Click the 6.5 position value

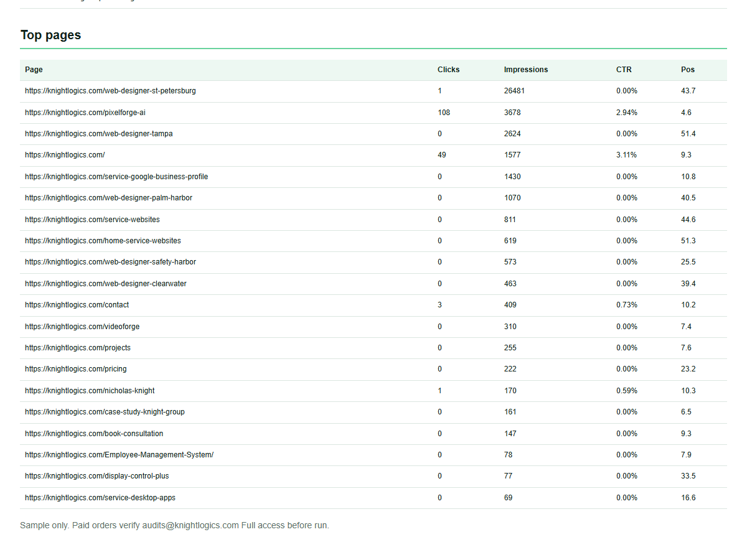pos(686,412)
